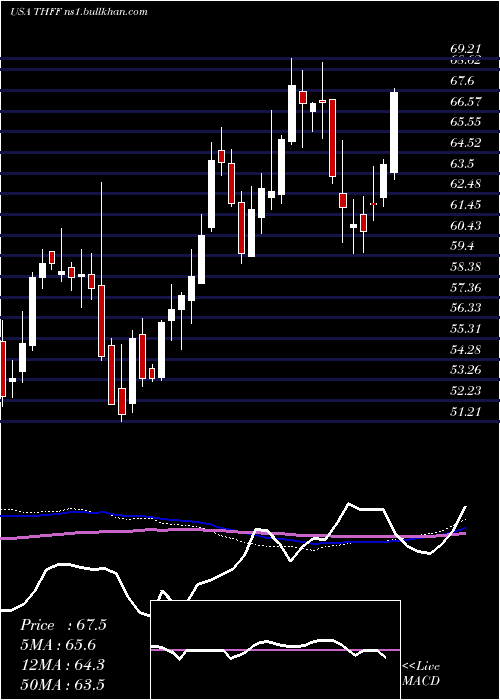Viewport: 500px width, 700px height.
Task: Click the 53.26 price axis label
Action: pyautogui.click(x=466, y=371)
